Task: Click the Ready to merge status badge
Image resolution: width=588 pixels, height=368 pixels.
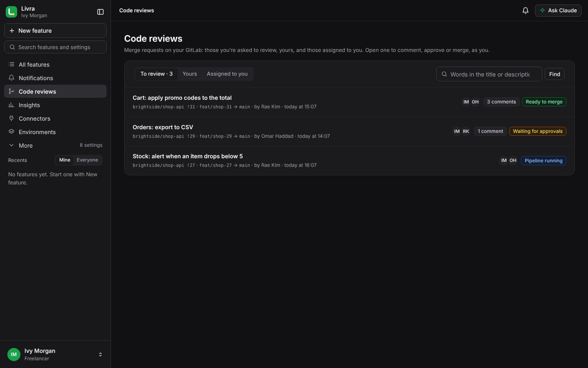Action: (x=544, y=102)
